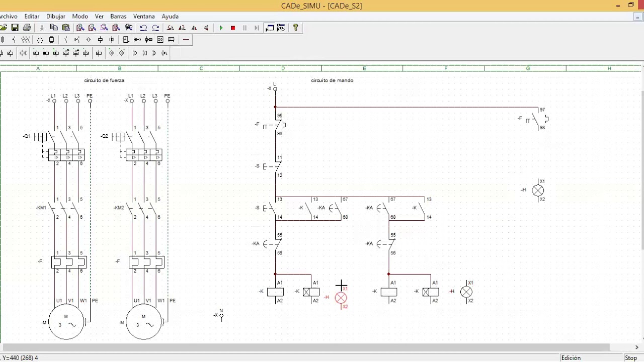This screenshot has height=362, width=644.
Task: Open the Archivo menu
Action: tap(8, 16)
